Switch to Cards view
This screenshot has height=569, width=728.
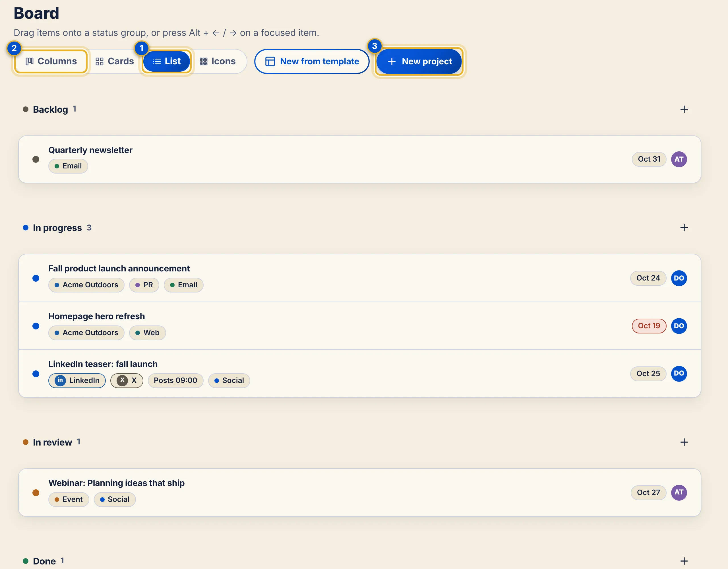click(115, 61)
